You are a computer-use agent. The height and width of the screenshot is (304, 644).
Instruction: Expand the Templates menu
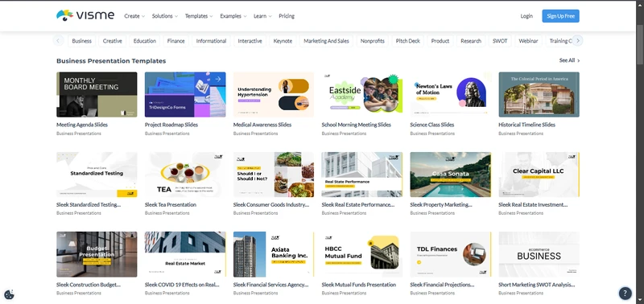tap(199, 16)
